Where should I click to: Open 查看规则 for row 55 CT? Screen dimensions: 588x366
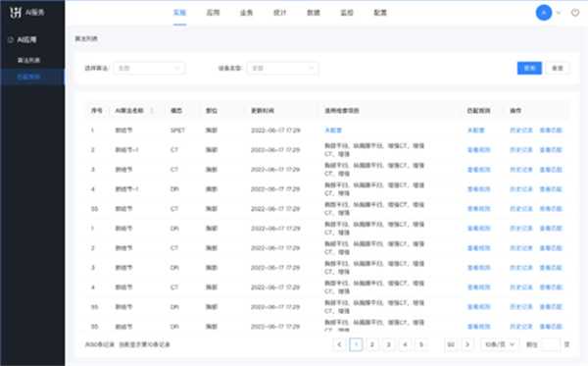coord(479,209)
